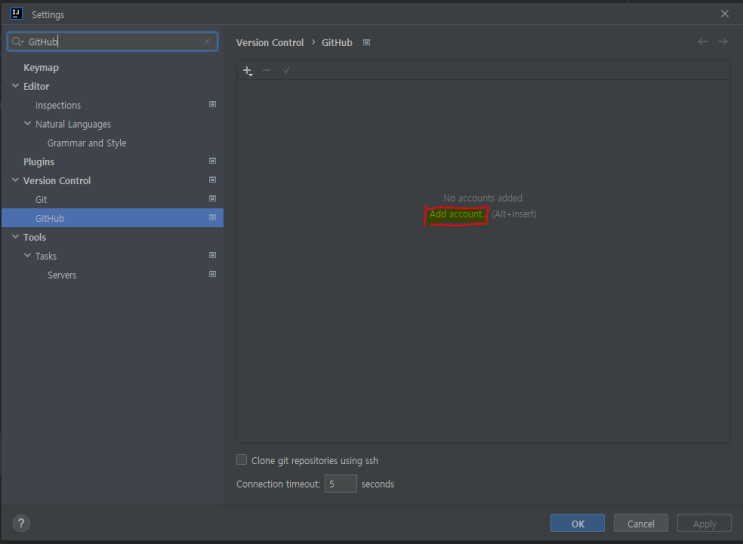
Task: Click the project settings icon on Servers row
Action: tap(212, 274)
